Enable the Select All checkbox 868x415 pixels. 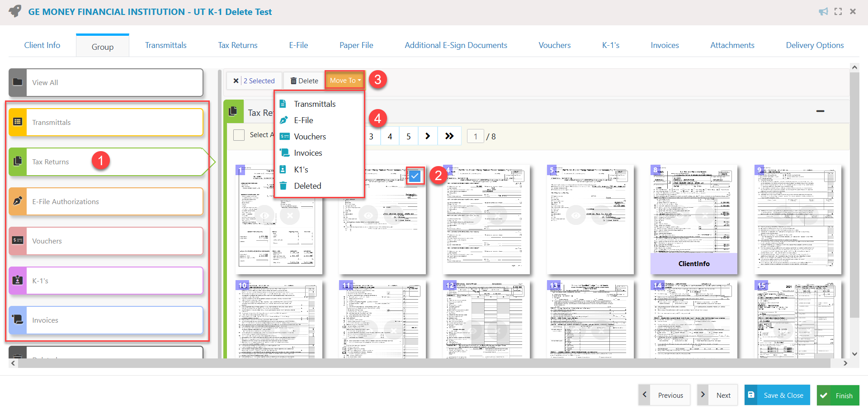coord(239,135)
